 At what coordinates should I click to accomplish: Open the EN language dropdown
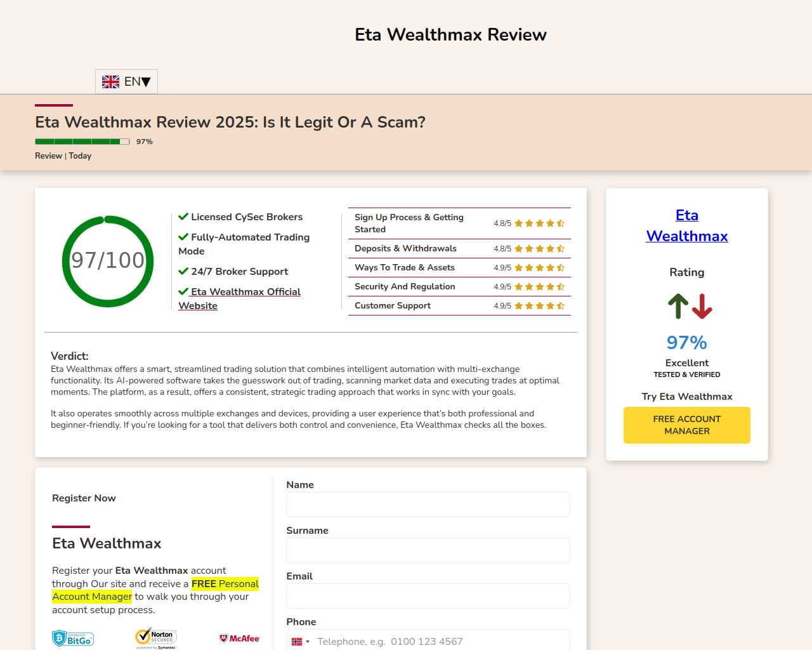tap(126, 81)
